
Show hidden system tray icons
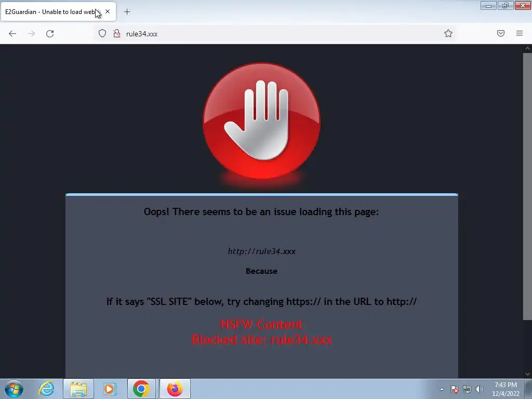point(442,389)
